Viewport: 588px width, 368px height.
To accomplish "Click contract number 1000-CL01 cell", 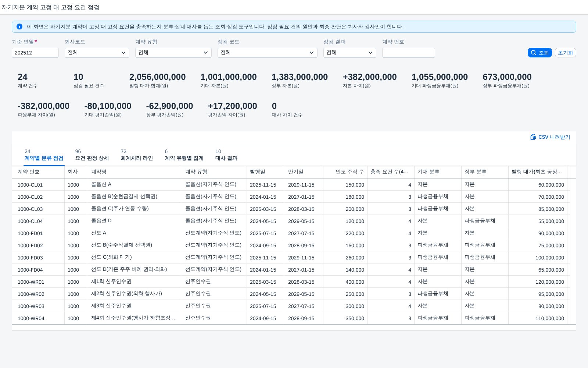I will point(38,185).
